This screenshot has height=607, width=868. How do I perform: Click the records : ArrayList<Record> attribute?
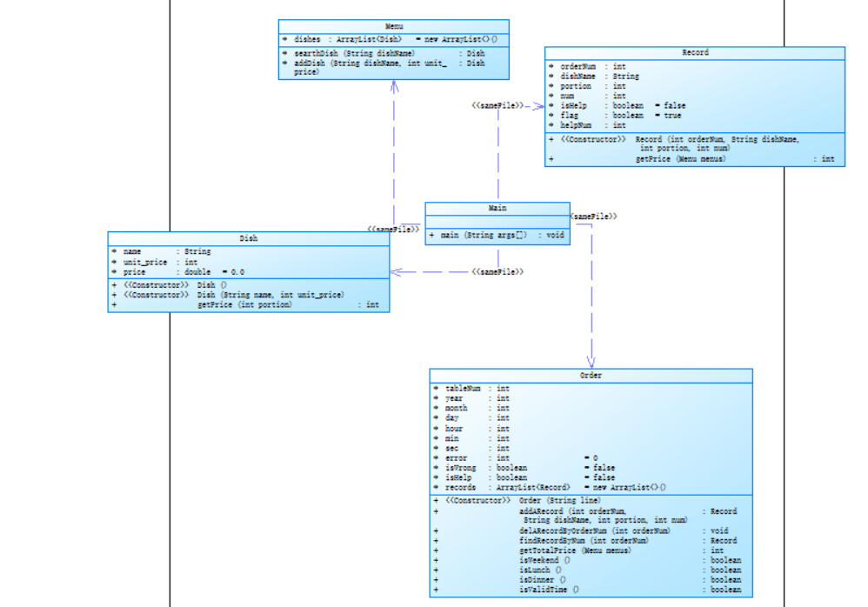(550, 488)
